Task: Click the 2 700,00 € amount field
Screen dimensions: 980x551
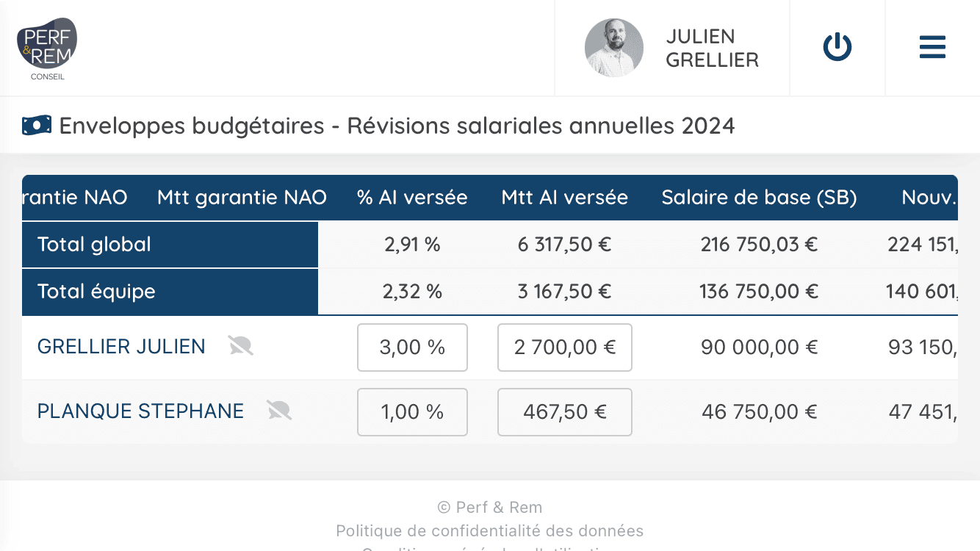Action: 564,347
